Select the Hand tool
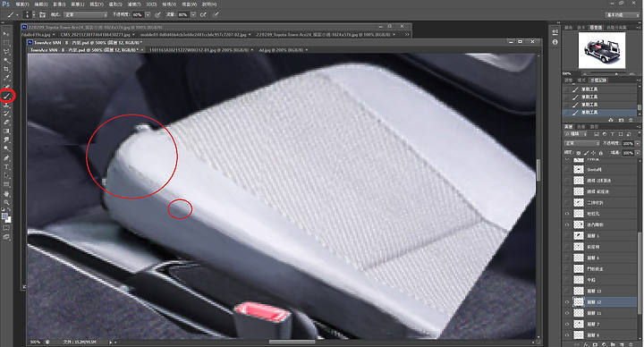 6,194
